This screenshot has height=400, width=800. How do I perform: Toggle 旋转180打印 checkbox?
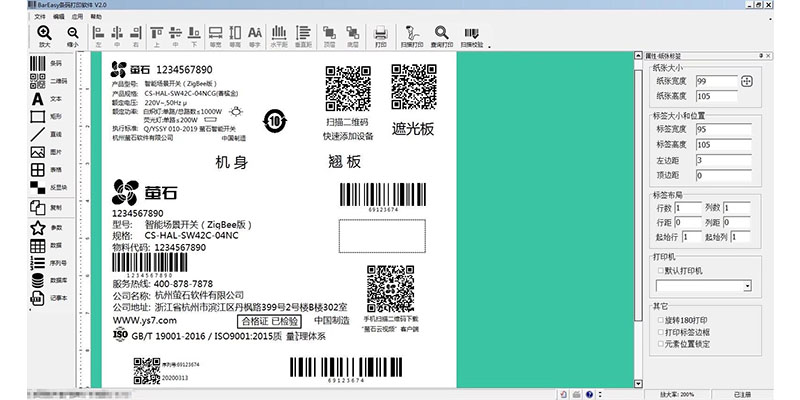661,320
